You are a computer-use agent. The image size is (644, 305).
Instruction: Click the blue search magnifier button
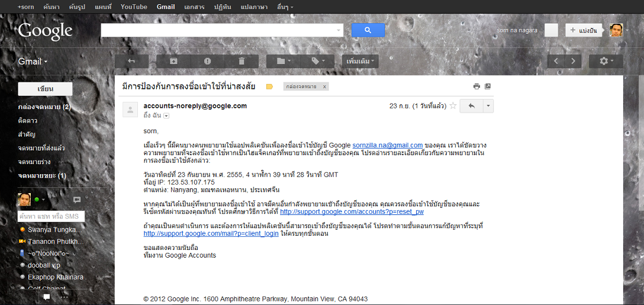pos(368,30)
